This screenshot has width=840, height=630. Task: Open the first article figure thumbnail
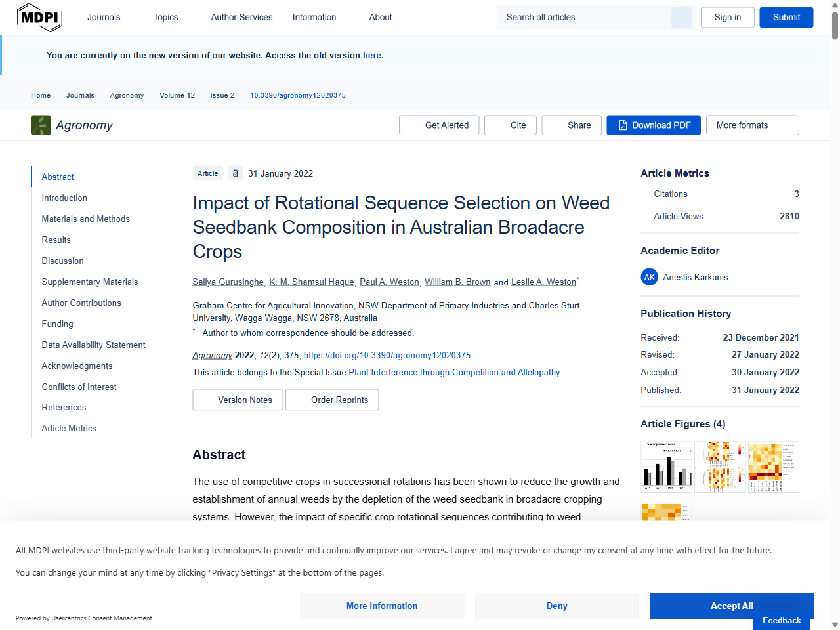[666, 466]
